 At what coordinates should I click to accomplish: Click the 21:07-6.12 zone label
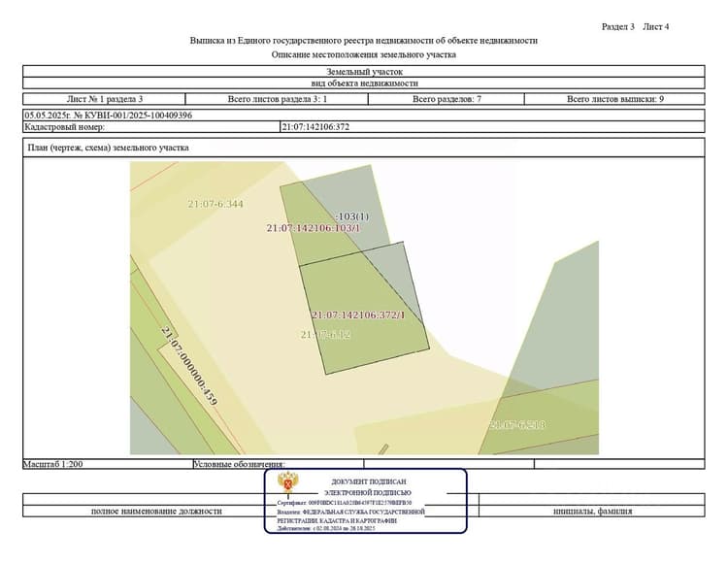coord(325,335)
